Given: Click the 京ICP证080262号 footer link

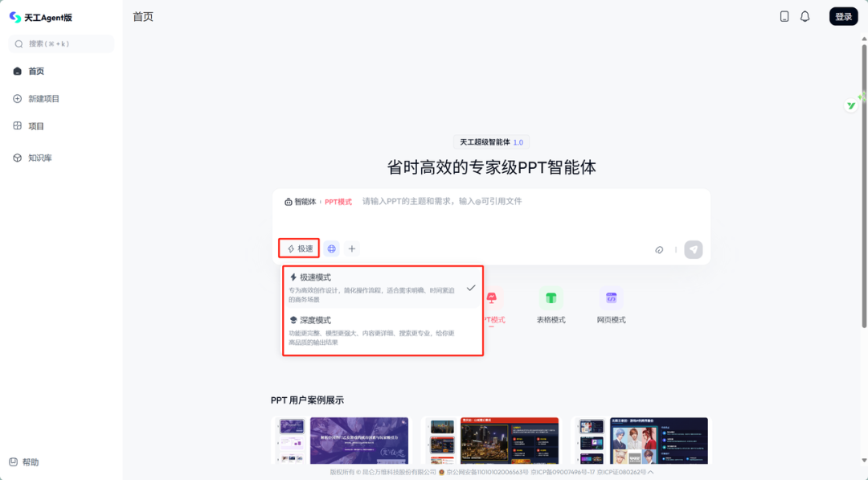Looking at the screenshot, I should tap(621, 472).
